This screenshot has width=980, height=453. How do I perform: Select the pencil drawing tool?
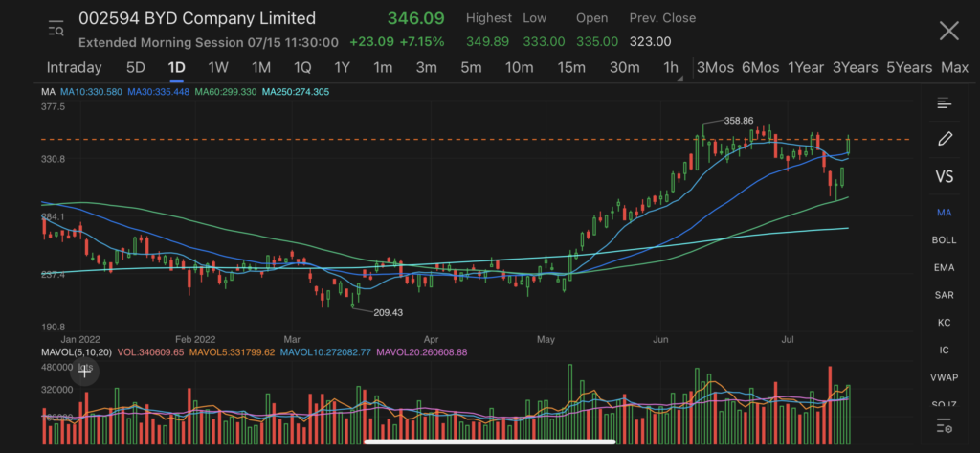(945, 138)
